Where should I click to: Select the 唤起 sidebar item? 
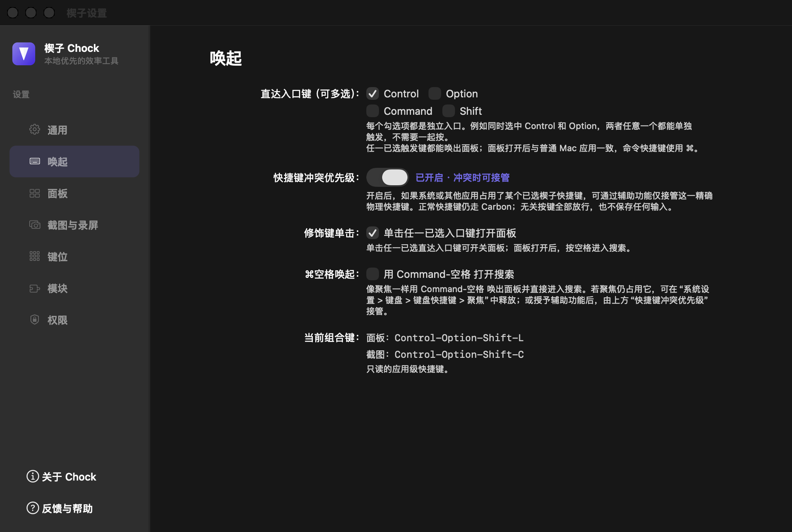74,161
